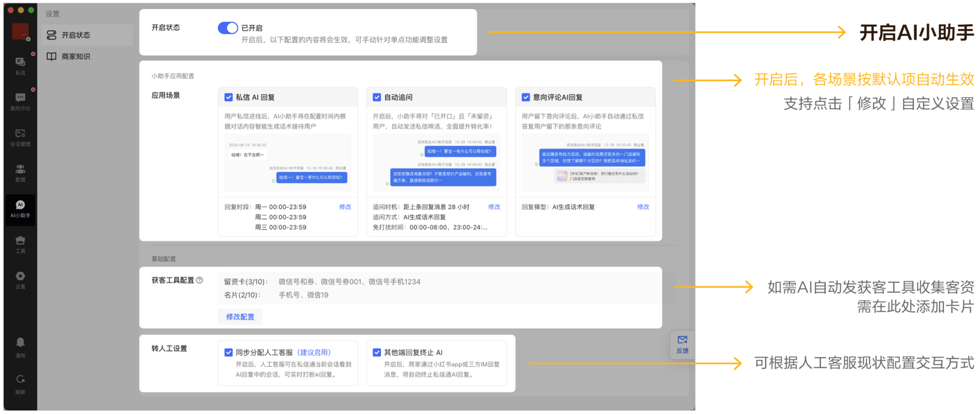This screenshot has height=414, width=980.
Task: Open 私信 in the left sidebar
Action: (20, 64)
